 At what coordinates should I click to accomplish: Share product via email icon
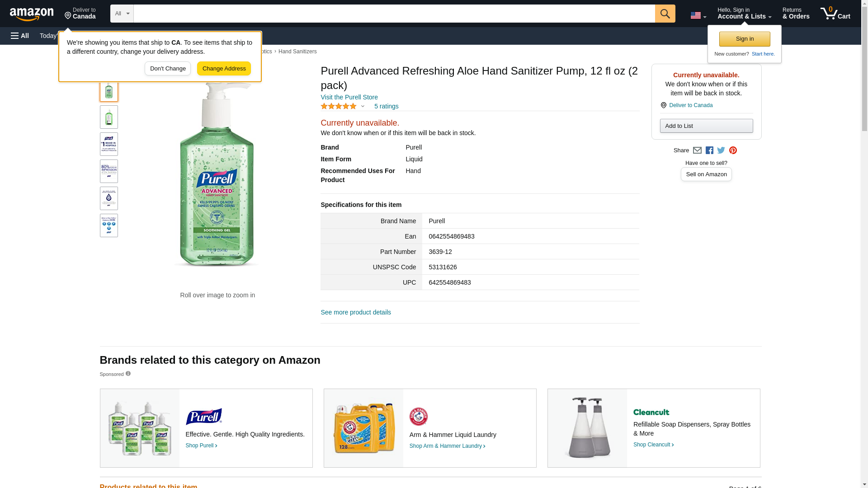point(697,150)
